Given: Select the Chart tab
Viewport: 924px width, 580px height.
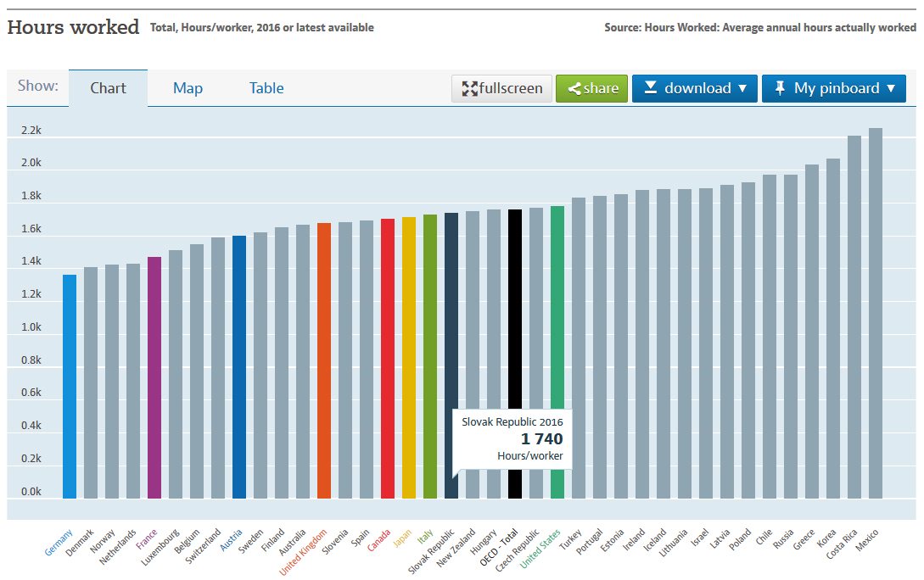Looking at the screenshot, I should pyautogui.click(x=108, y=88).
